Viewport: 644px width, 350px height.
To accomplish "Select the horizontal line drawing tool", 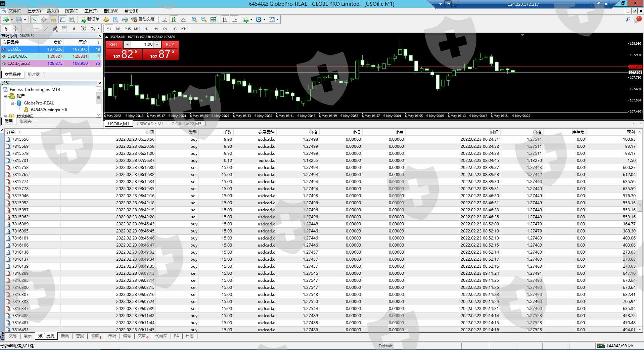I will click(x=37, y=29).
